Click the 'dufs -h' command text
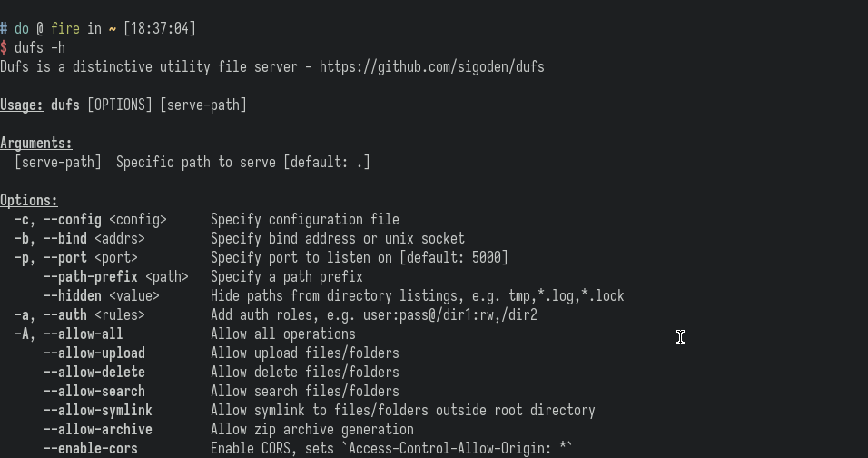The height and width of the screenshot is (458, 868). 40,47
